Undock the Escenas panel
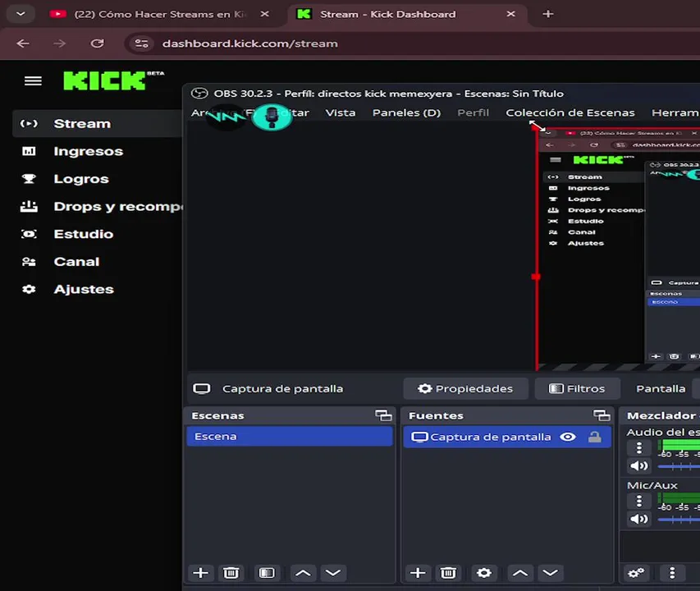 coord(383,415)
